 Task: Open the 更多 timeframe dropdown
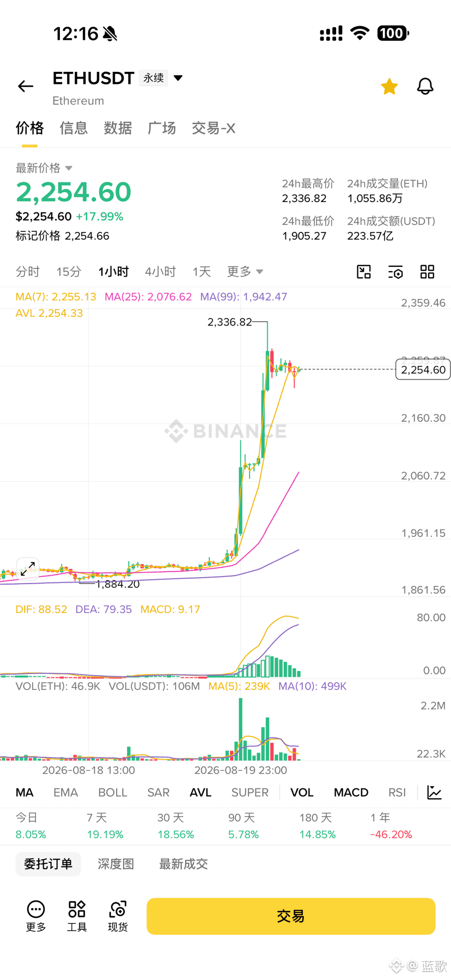click(x=245, y=272)
